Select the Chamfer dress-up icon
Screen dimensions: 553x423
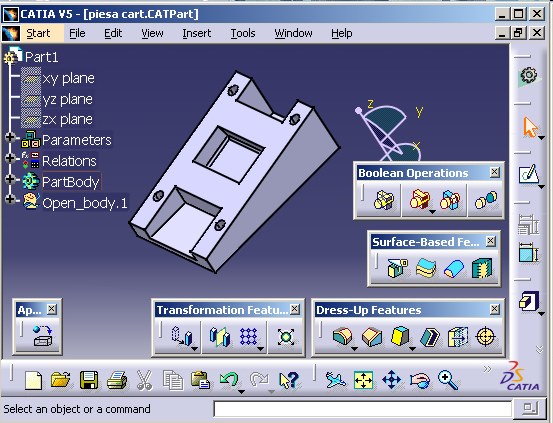pyautogui.click(x=372, y=337)
